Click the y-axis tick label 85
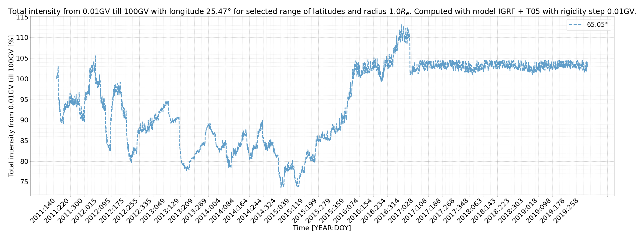 point(24,141)
